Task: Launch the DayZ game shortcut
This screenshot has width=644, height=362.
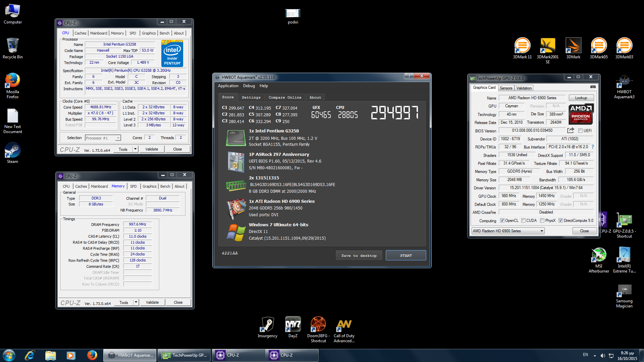Action: pyautogui.click(x=293, y=327)
